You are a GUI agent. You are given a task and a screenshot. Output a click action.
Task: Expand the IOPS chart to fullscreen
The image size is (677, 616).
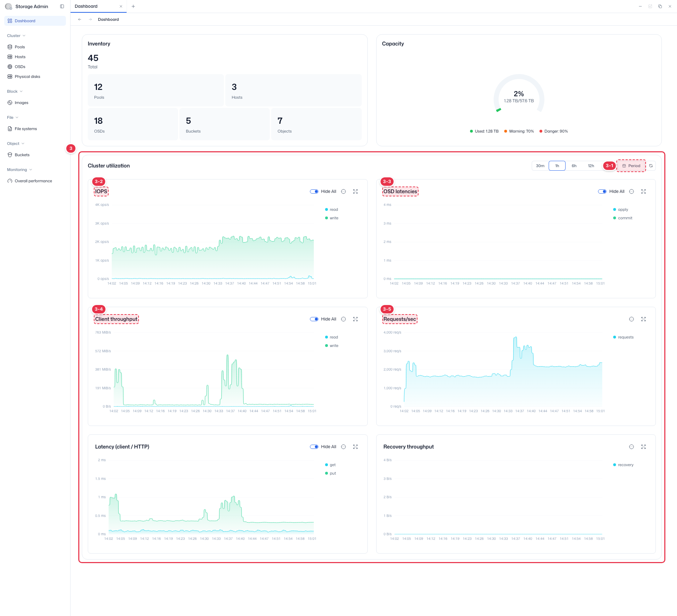click(355, 191)
